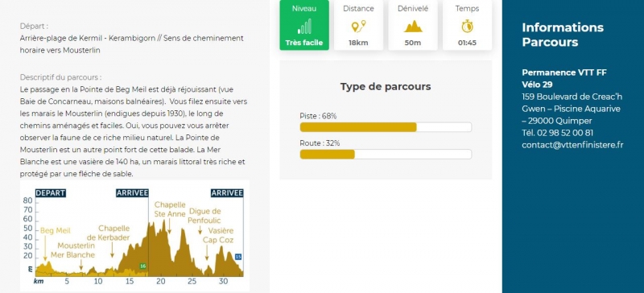This screenshot has height=293, width=644.
Task: Click the Route 32% progress bar
Action: (x=386, y=154)
